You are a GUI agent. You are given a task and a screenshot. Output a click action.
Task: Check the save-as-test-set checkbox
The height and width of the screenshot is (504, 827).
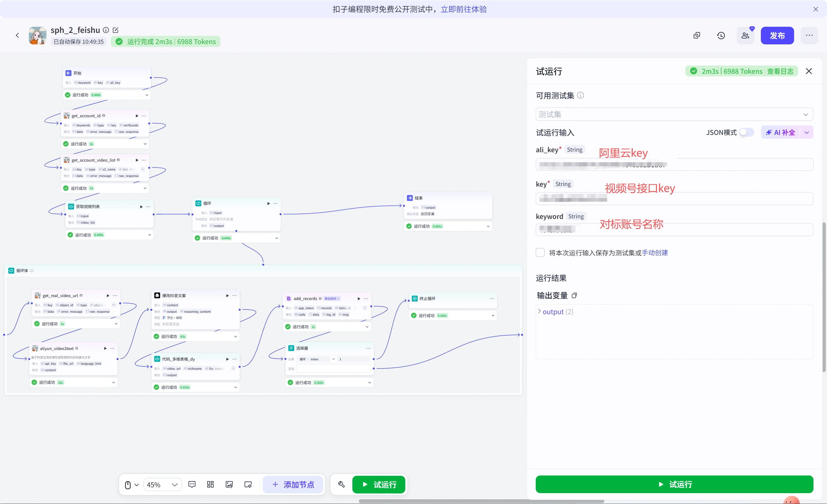click(x=540, y=252)
